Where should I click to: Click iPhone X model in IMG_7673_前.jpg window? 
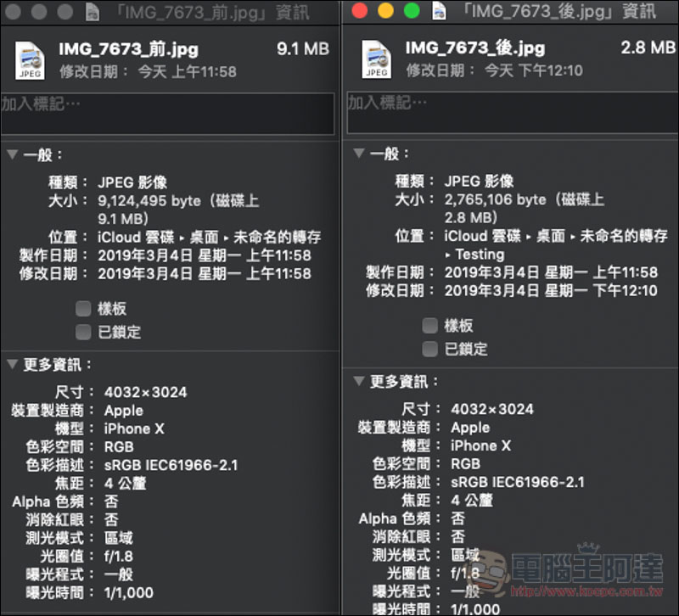pos(134,428)
